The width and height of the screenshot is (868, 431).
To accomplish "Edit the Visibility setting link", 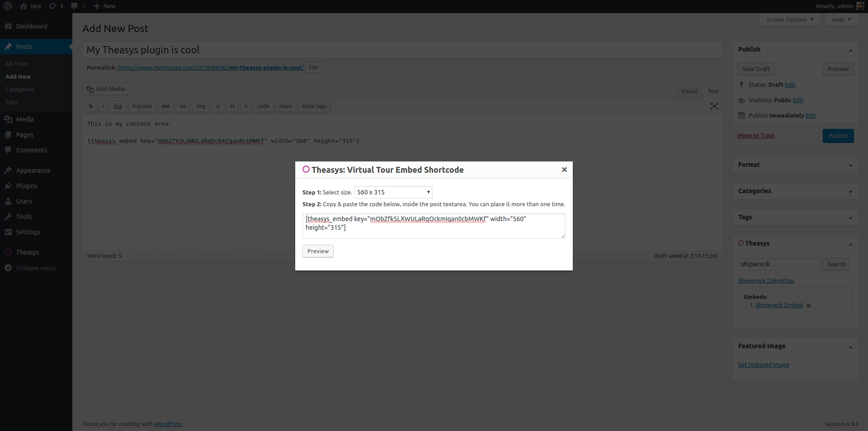I will click(x=798, y=100).
